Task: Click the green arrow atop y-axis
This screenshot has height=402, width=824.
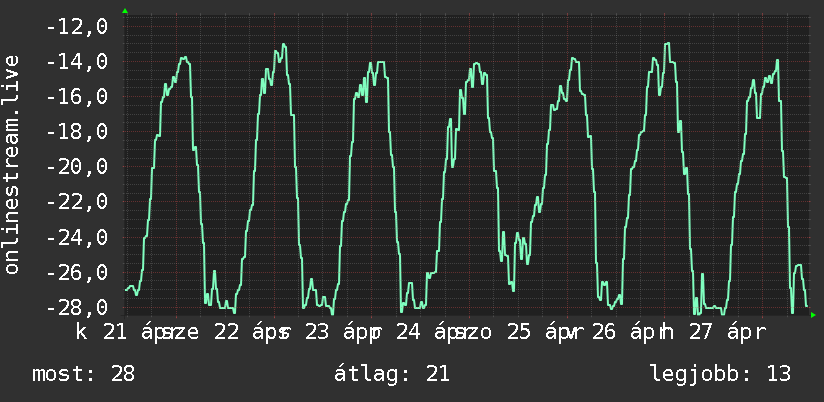Action: pos(125,11)
